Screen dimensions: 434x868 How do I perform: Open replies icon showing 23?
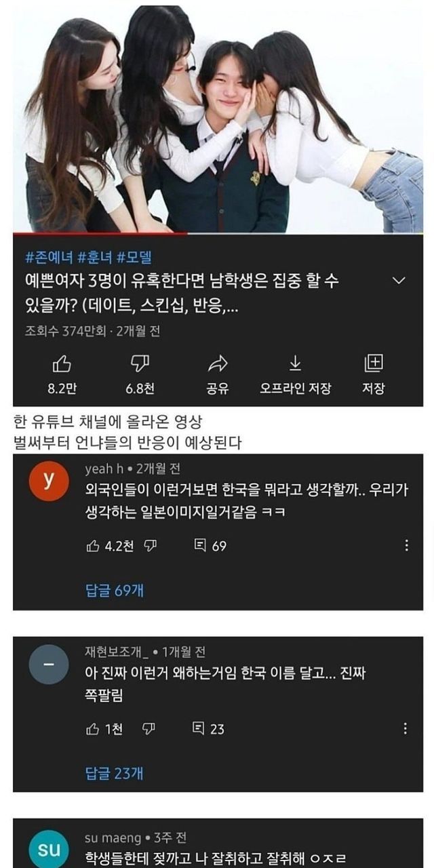pos(199,728)
